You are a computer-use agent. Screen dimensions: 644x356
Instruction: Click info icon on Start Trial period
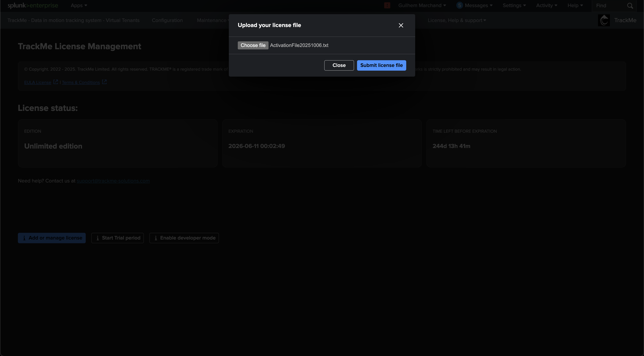coord(97,238)
